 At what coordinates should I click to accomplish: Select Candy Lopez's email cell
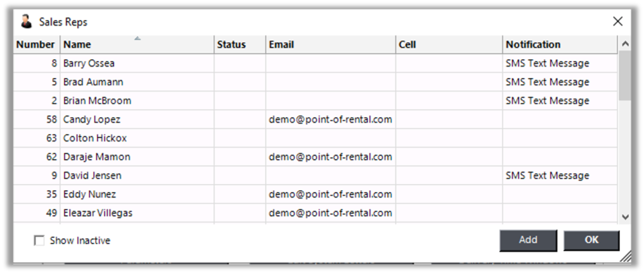point(330,119)
